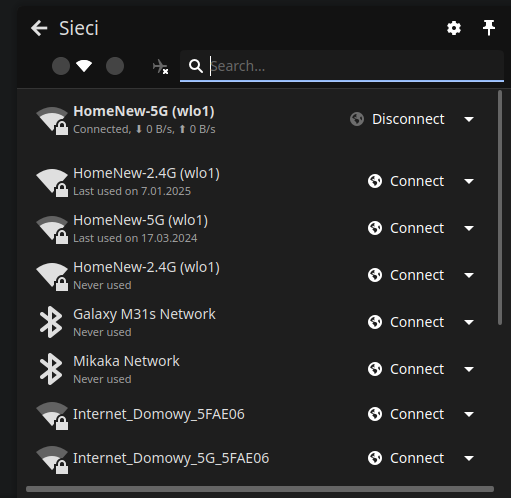Click the magnifier icon in the search field

(x=196, y=66)
